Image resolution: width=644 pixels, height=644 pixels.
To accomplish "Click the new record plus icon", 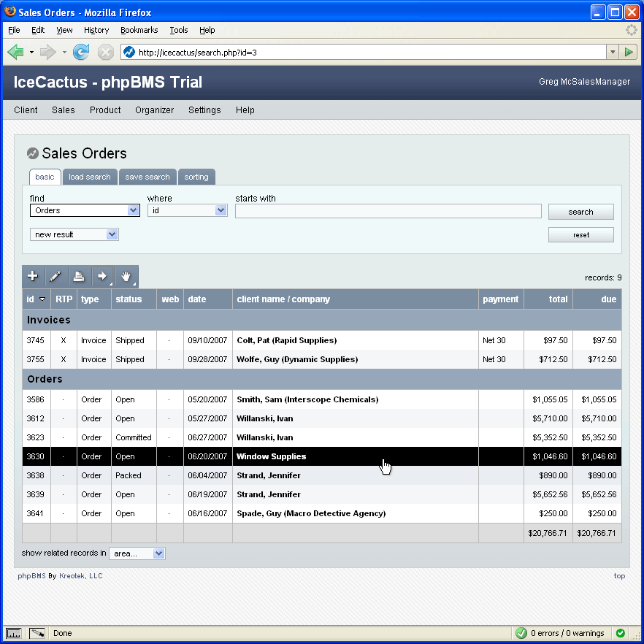I will pos(33,277).
